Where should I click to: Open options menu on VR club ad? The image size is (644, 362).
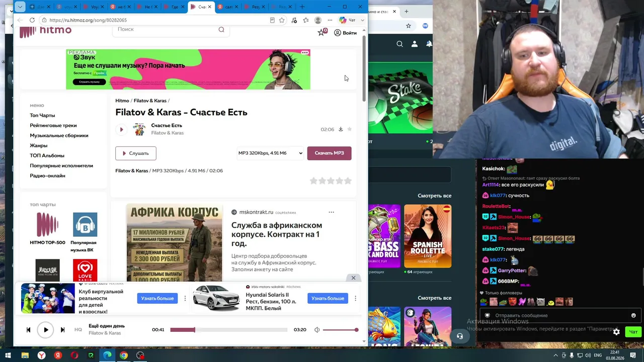(185, 298)
